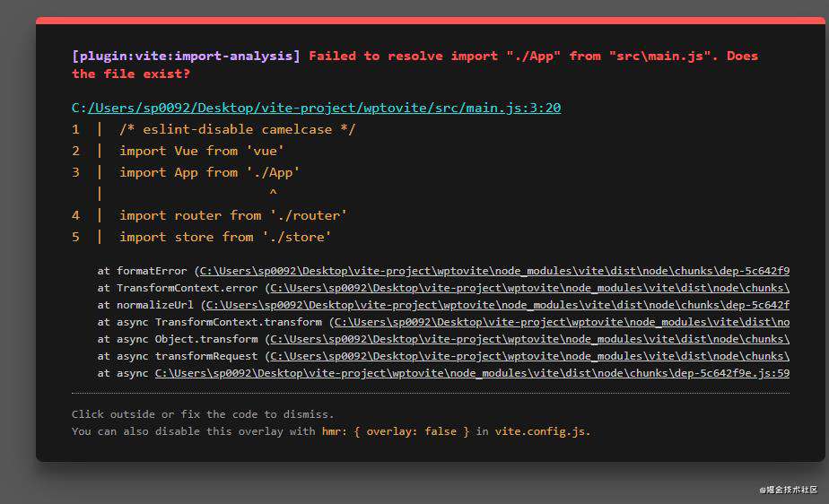The height and width of the screenshot is (504, 829).
Task: Click the 'hmr: { overlay: false }' code snippet
Action: point(396,431)
